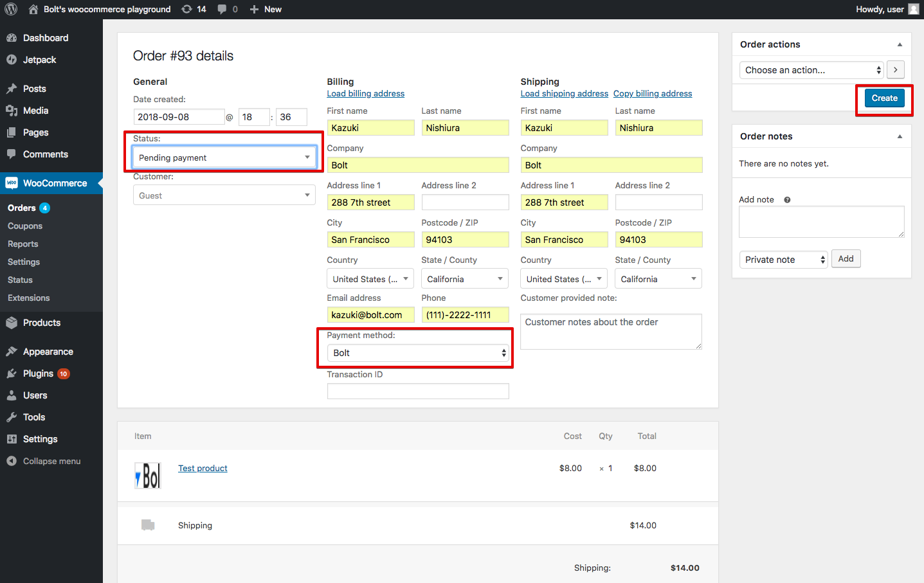Image resolution: width=924 pixels, height=583 pixels.
Task: Collapse the Order actions panel
Action: click(900, 44)
